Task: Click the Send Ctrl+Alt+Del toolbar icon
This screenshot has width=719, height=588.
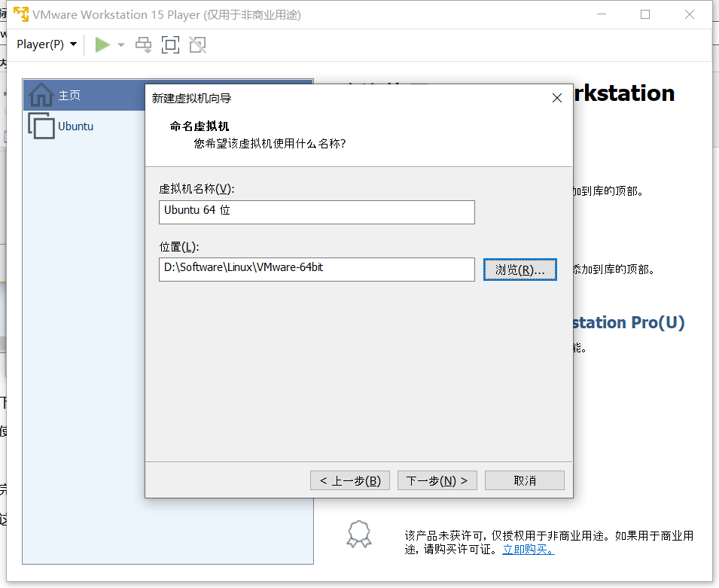Action: [x=144, y=45]
